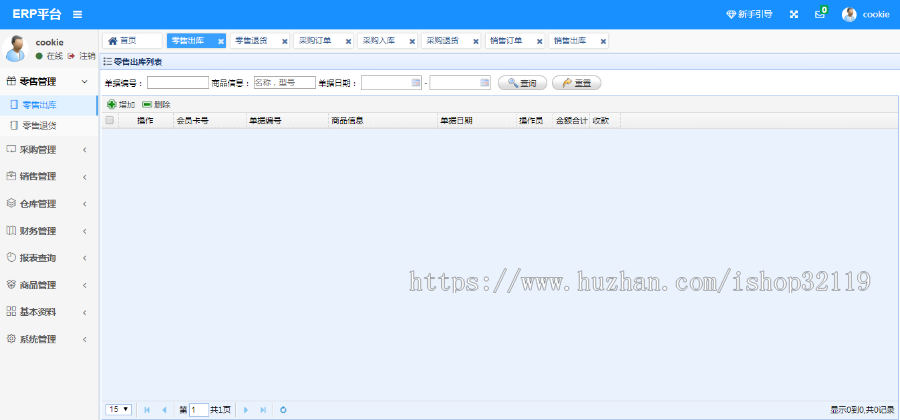Focus the 商品信息 name/model input
This screenshot has width=900, height=420.
pos(285,83)
